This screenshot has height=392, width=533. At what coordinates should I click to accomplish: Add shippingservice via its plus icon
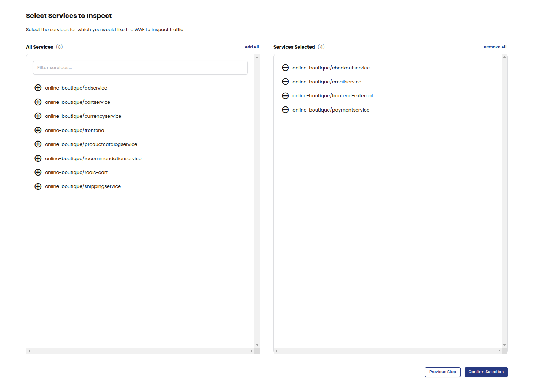tap(38, 186)
